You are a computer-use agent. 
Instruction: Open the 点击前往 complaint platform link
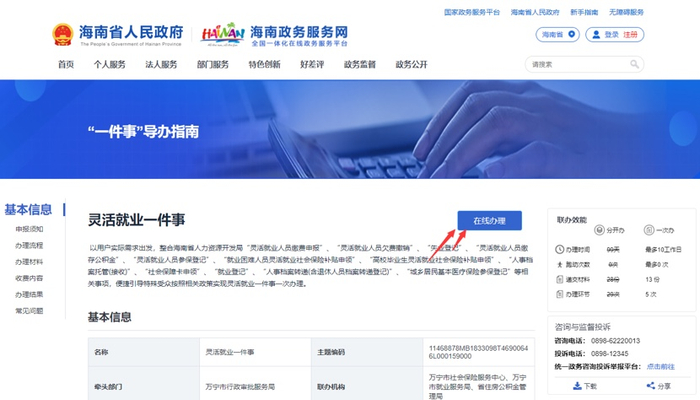pyautogui.click(x=661, y=367)
